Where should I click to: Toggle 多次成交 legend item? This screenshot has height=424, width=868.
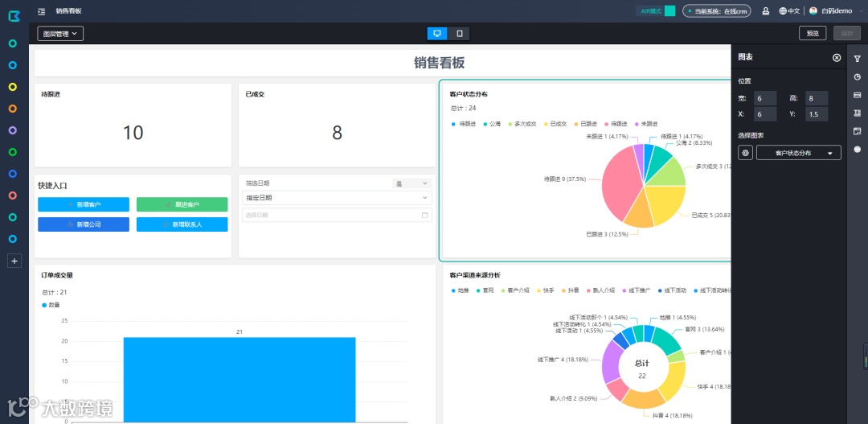[x=522, y=124]
